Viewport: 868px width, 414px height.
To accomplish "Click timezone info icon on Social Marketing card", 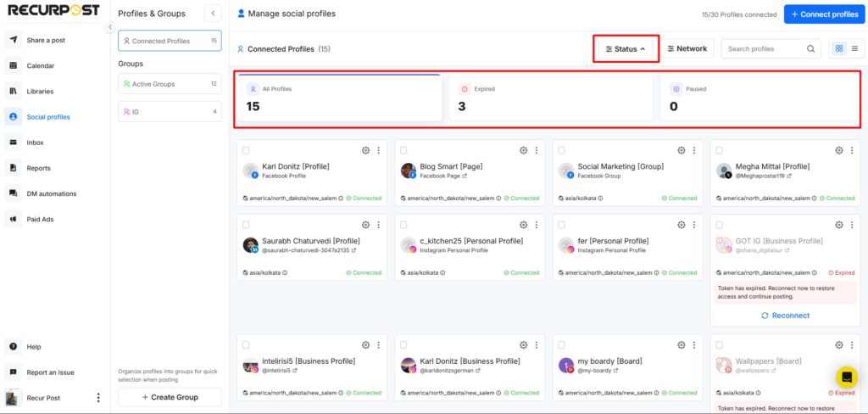I will pos(601,198).
